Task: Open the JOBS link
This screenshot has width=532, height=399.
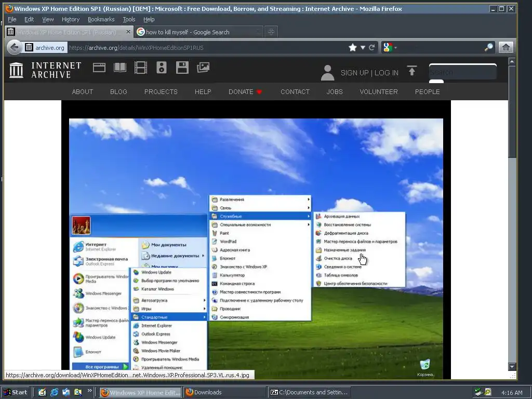Action: [335, 91]
